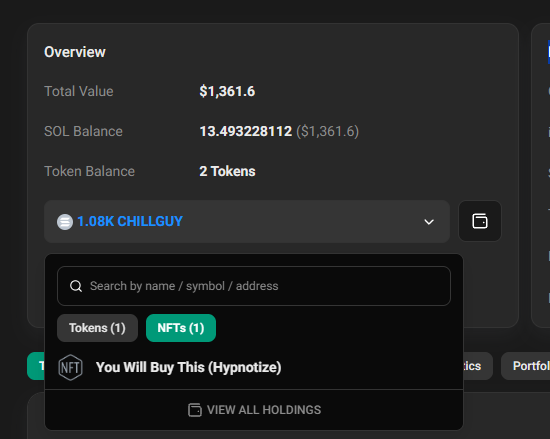This screenshot has height=439, width=550.
Task: Click the ($1,361.6) SOL dollar value
Action: coord(328,131)
